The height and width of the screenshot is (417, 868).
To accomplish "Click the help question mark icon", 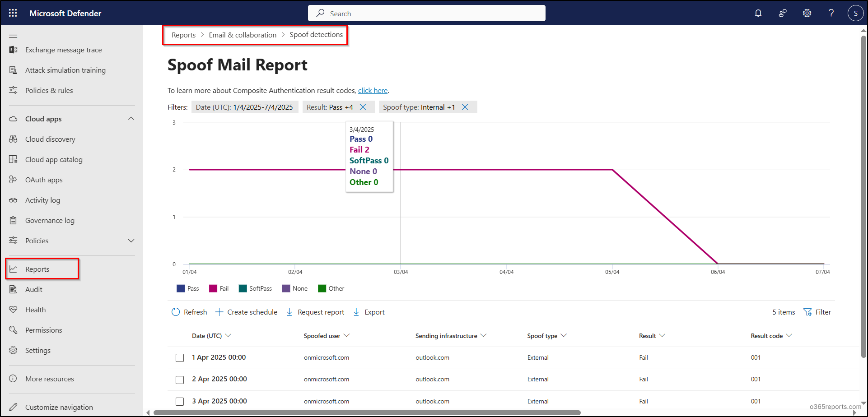I will 831,13.
